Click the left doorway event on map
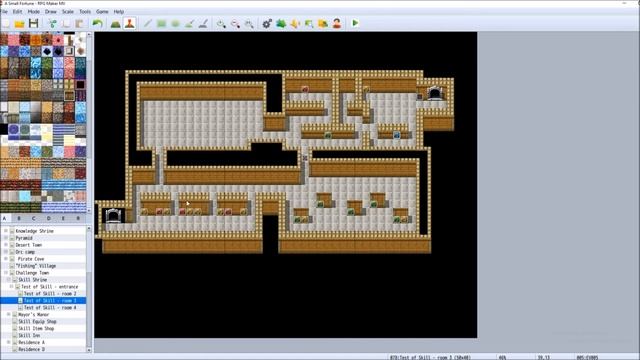Screen dimensions: 640x360 coord(113,215)
